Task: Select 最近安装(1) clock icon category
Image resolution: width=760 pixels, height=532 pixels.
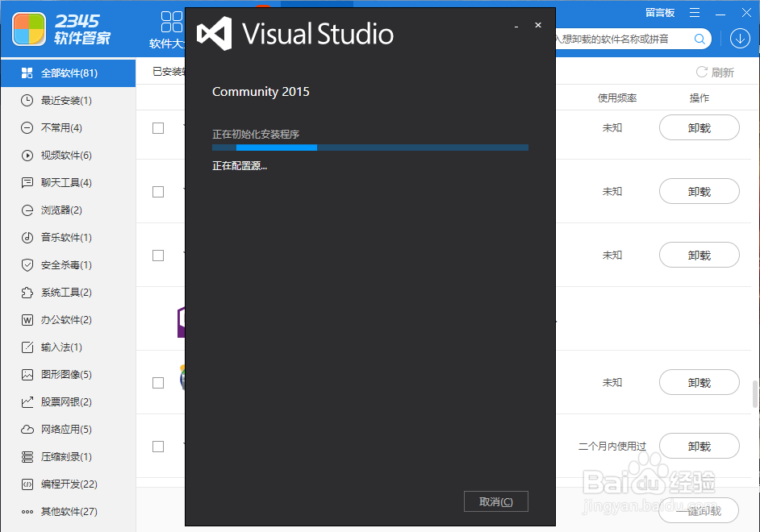Action: click(x=27, y=100)
